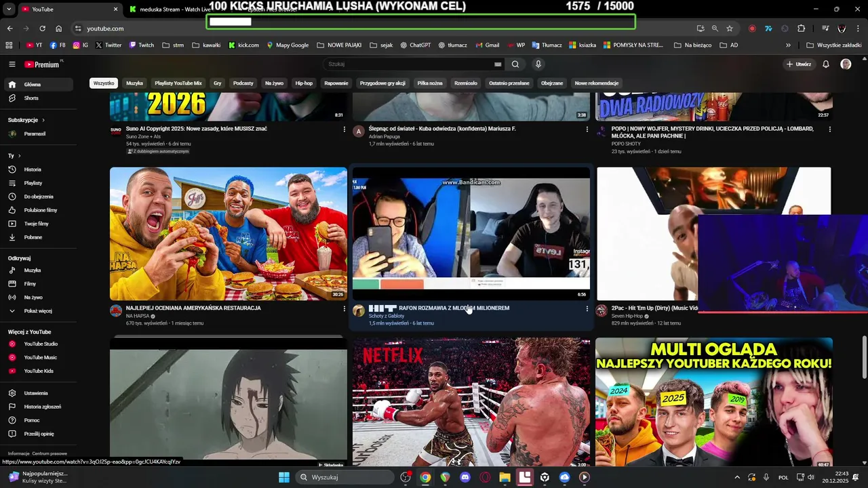Open Chrome extensions puzzle icon
Viewport: 868px width, 488px height.
click(x=801, y=28)
